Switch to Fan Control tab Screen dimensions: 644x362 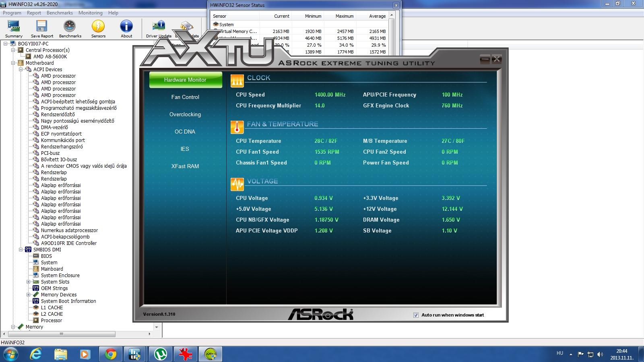pos(185,97)
